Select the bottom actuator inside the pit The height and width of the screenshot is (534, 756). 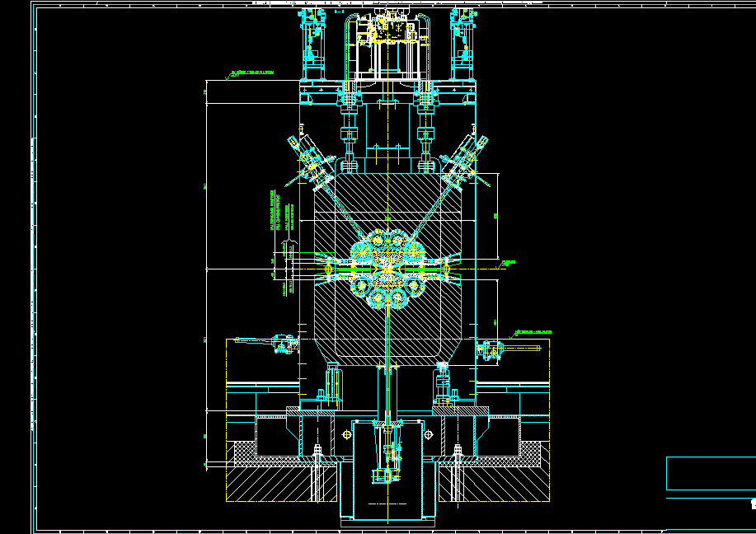[387, 451]
